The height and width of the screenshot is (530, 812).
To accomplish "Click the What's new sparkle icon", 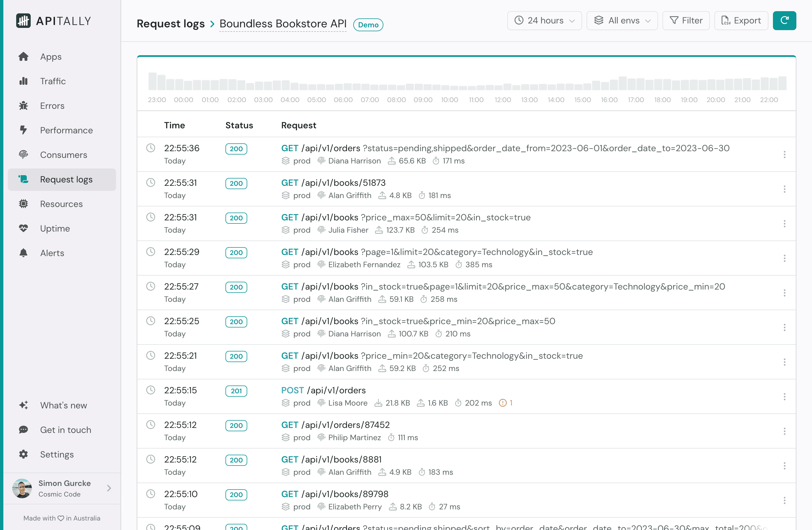I will point(23,405).
